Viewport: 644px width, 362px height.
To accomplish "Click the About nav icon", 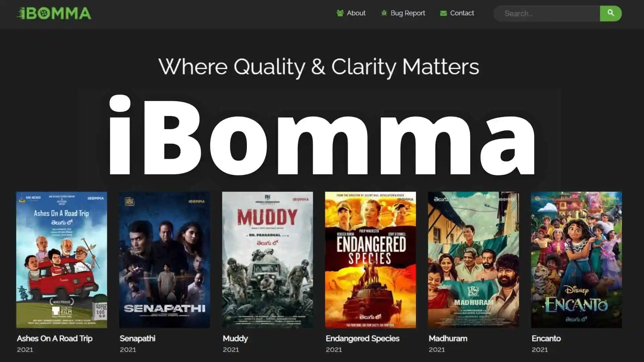I will [340, 13].
